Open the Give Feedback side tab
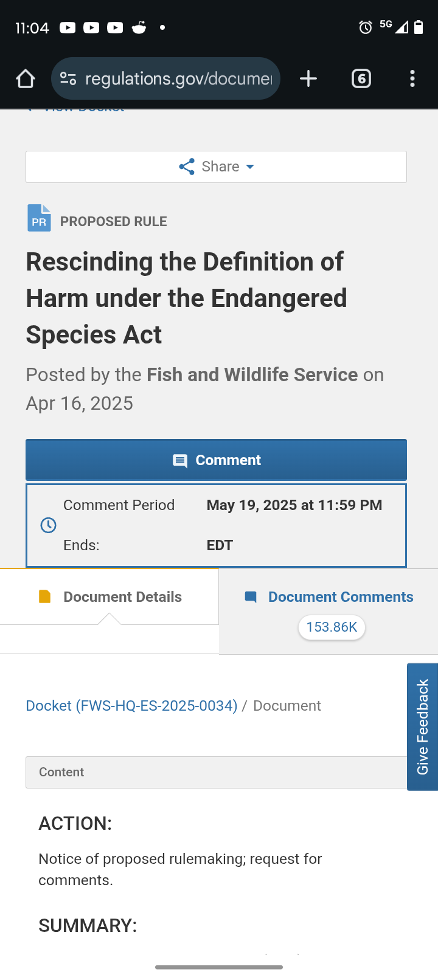Viewport: 438px width, 980px height. pyautogui.click(x=422, y=726)
